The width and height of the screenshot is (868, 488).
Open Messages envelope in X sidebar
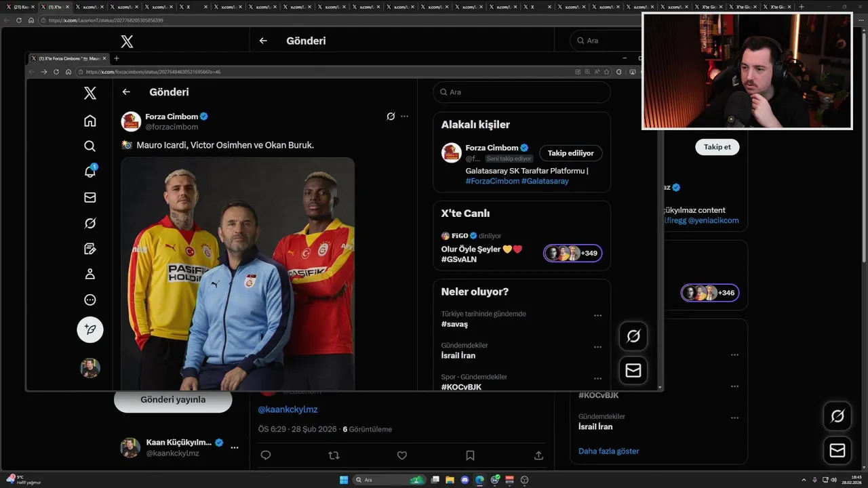tap(90, 198)
